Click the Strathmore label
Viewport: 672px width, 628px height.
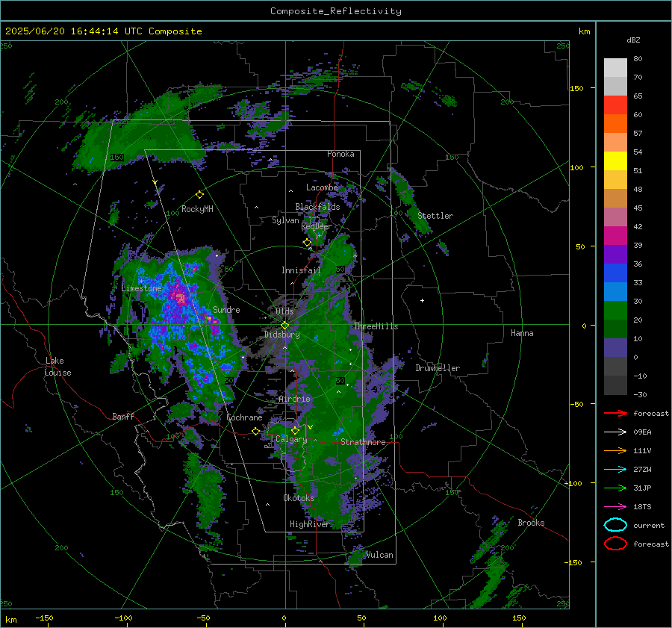click(x=363, y=442)
